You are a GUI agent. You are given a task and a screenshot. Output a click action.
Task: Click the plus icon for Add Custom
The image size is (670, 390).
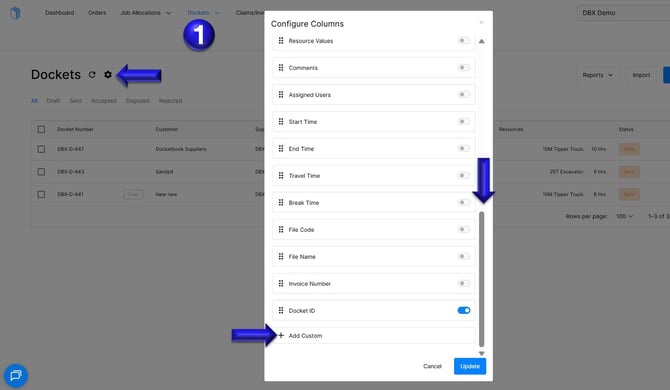coord(281,335)
